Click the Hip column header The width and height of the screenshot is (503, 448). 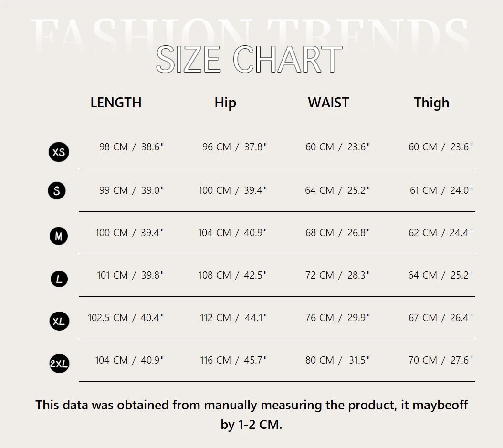coord(225,103)
